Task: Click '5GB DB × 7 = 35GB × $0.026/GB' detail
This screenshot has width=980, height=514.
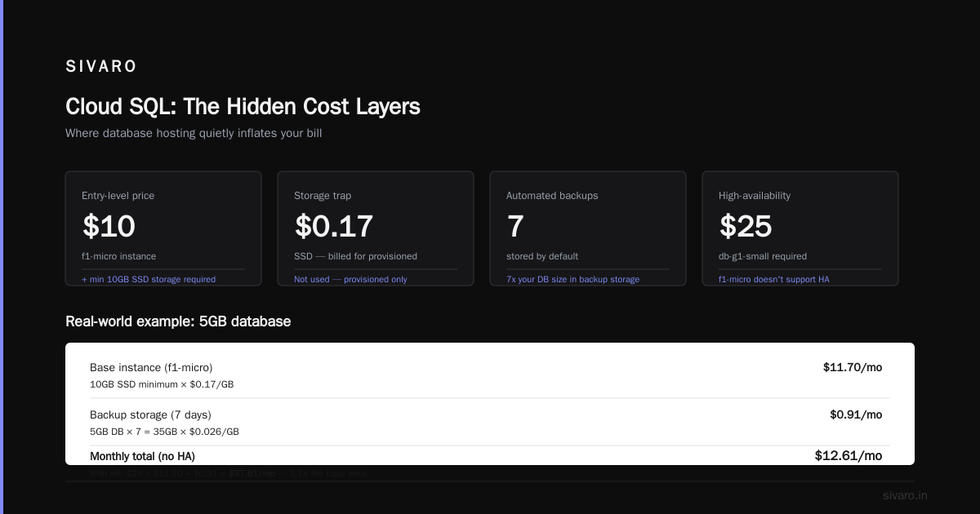Action: (164, 432)
